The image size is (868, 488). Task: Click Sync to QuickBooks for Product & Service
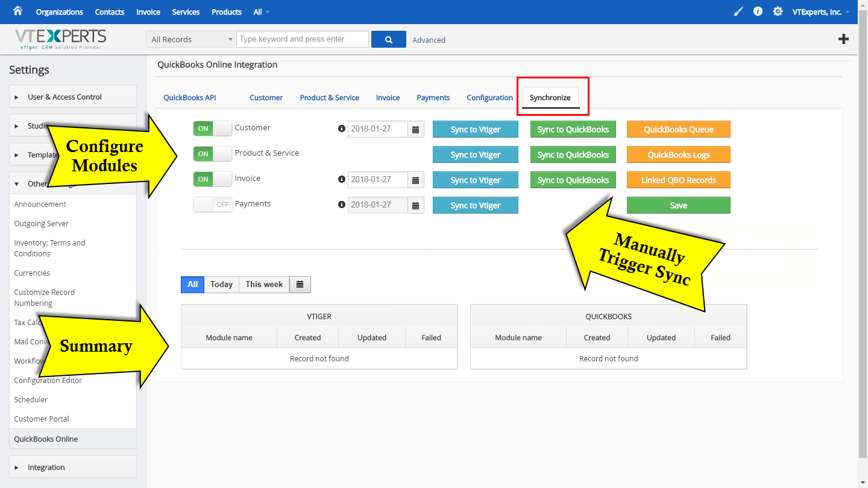(573, 154)
